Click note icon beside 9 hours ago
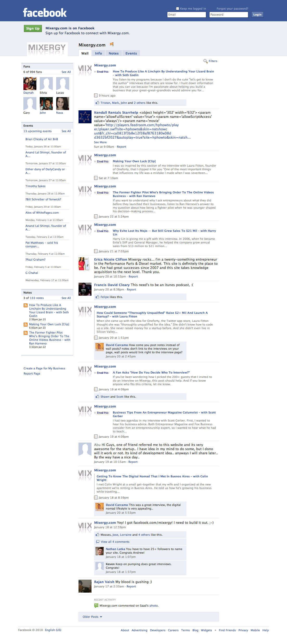Screen dimensions: 287x644 pyautogui.click(x=96, y=96)
